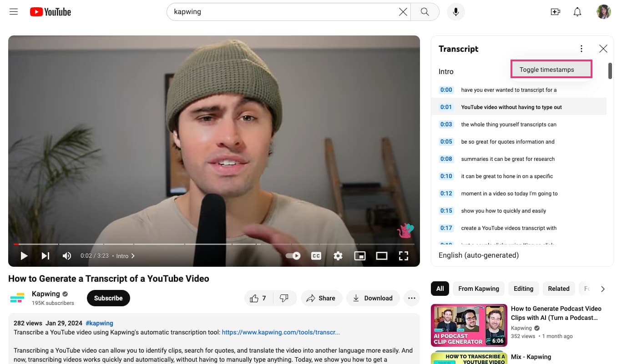Seek on the video progress bar
The image size is (622, 364).
[x=214, y=244]
